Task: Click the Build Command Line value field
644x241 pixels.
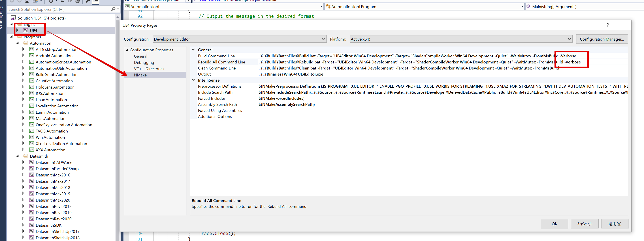Action: tap(443, 56)
